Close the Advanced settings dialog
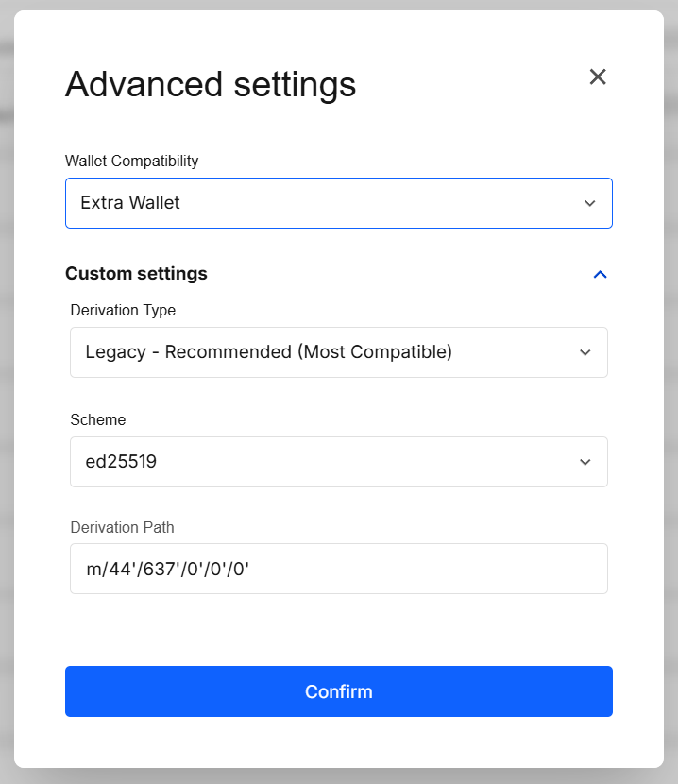This screenshot has width=678, height=784. click(598, 77)
